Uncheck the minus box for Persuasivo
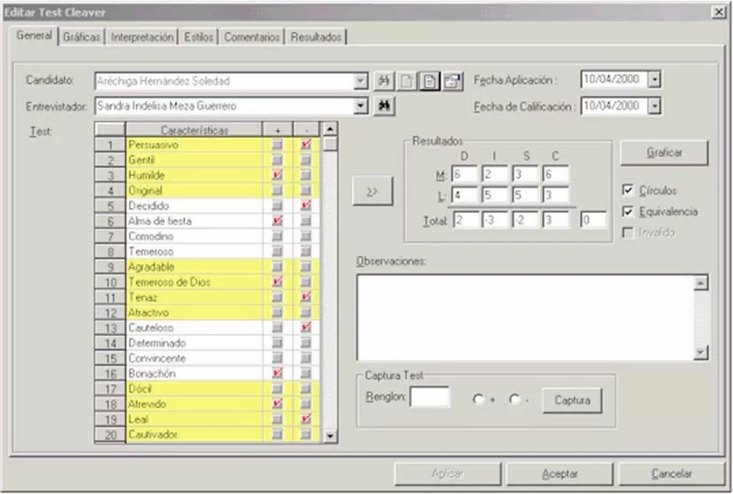The image size is (733, 494). pyautogui.click(x=306, y=145)
